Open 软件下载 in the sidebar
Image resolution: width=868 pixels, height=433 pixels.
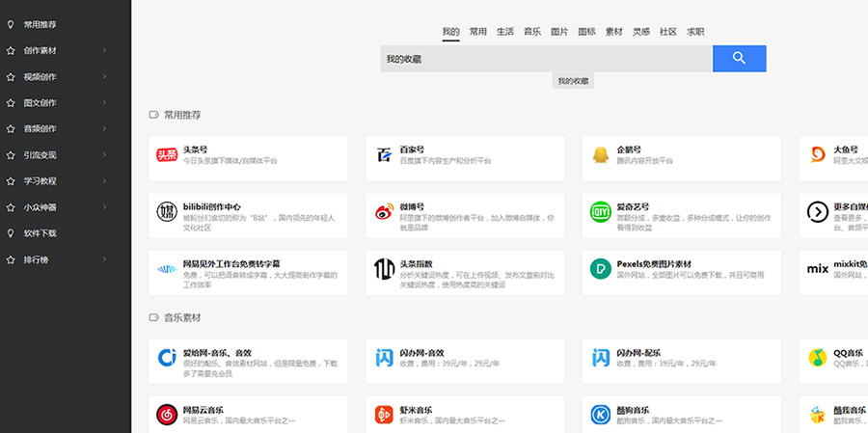tap(40, 233)
